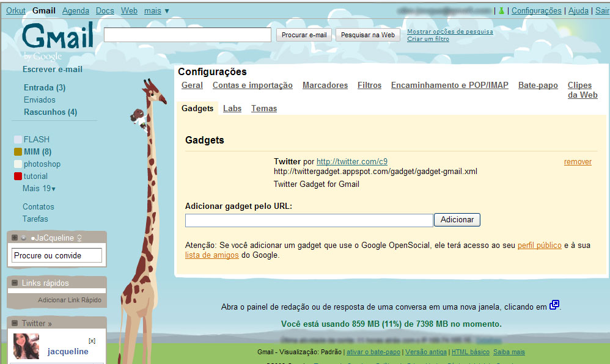Click the gray chat options round icon
This screenshot has height=364, width=610.
tap(23, 238)
